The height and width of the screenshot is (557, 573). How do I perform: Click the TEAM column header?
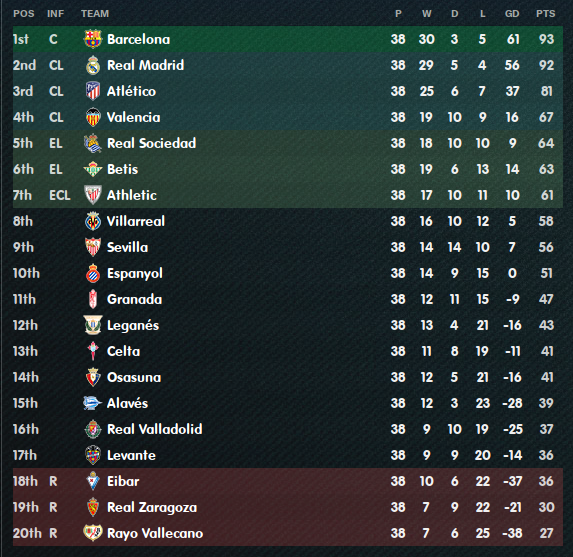95,14
